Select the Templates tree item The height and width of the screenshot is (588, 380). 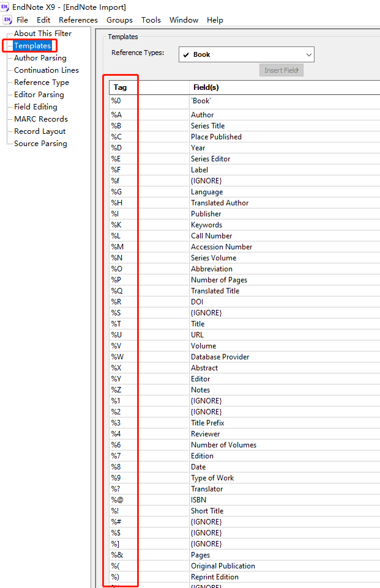pyautogui.click(x=32, y=46)
